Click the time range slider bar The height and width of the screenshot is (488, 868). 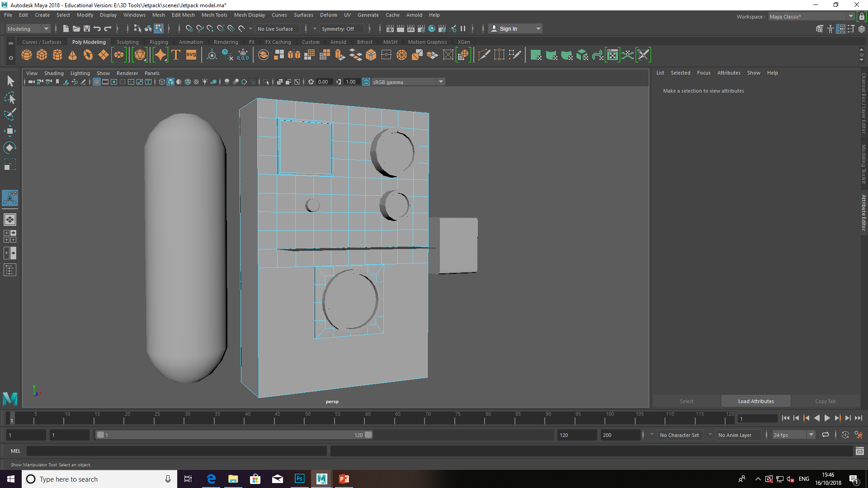(x=234, y=435)
